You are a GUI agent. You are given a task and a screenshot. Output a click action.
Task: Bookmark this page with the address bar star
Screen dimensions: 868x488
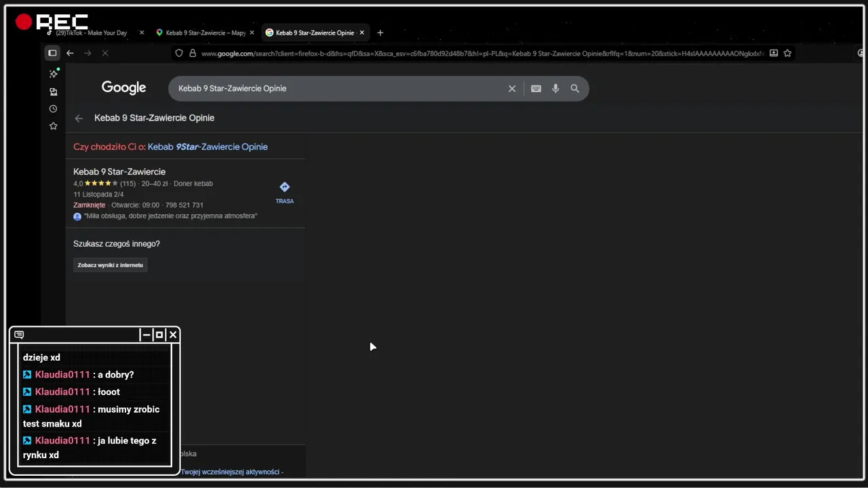tap(787, 53)
